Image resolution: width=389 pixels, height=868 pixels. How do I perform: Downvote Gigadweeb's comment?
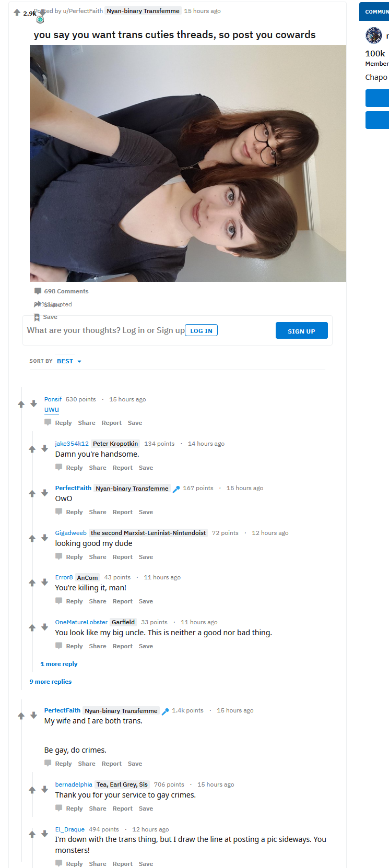[44, 538]
